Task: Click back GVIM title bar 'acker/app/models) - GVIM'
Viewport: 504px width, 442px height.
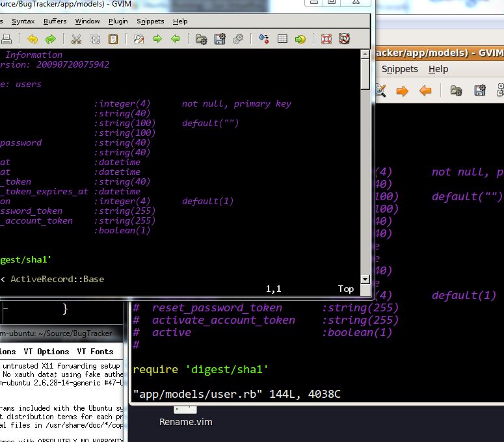Action: click(x=440, y=53)
